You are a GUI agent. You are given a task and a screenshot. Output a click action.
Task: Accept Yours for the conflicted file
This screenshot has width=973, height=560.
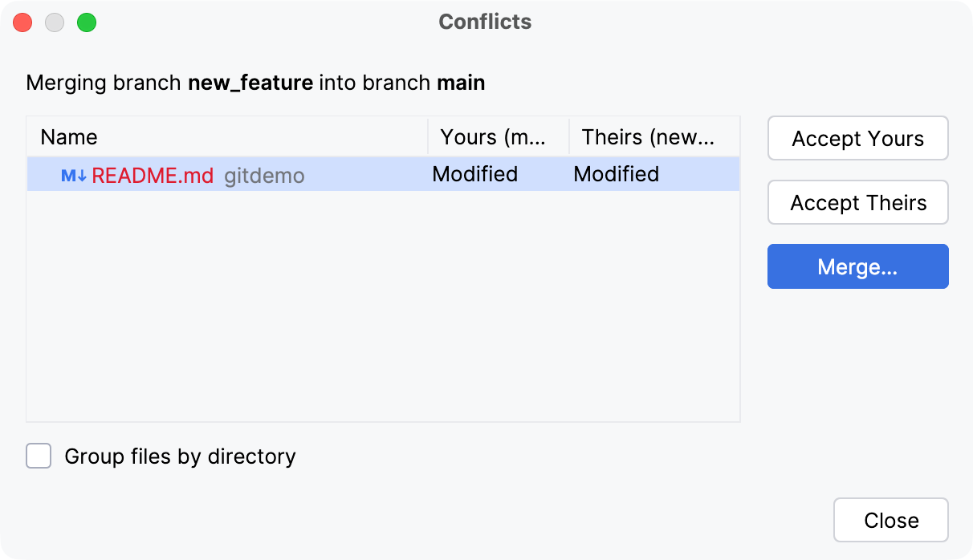tap(857, 138)
